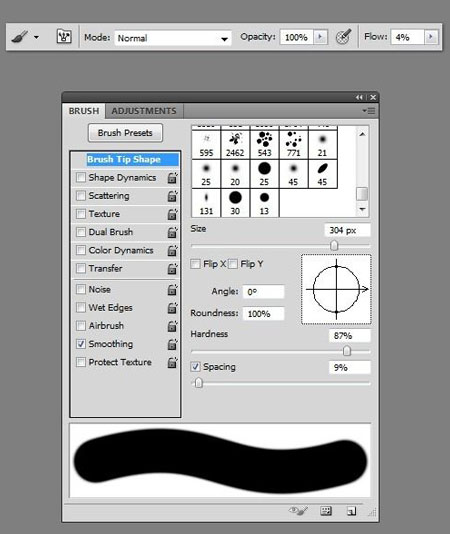Toggle the Airbrush lock icon
The height and width of the screenshot is (534, 450).
tap(173, 326)
